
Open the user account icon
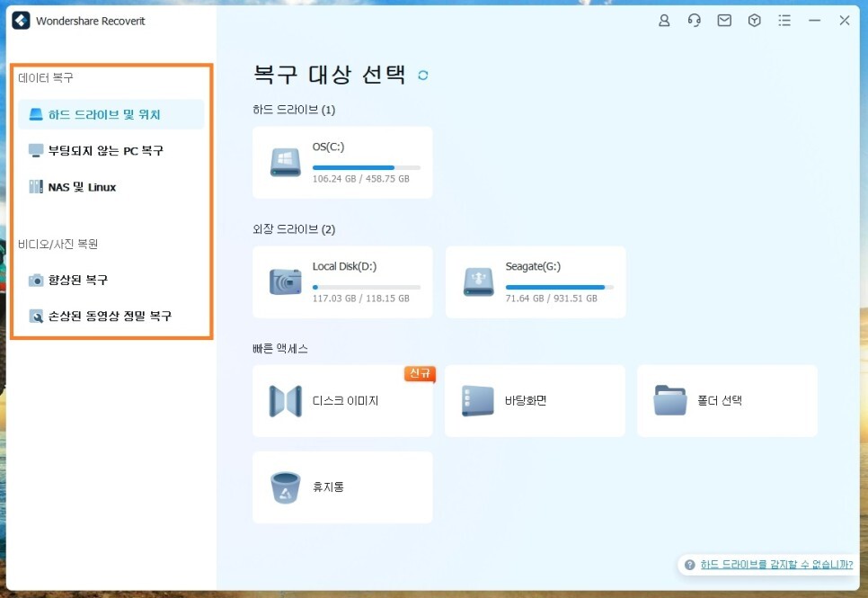pos(664,21)
